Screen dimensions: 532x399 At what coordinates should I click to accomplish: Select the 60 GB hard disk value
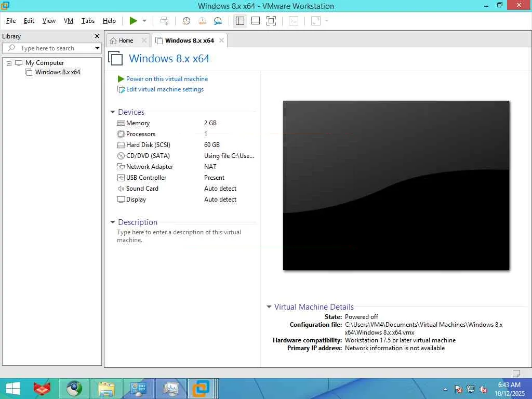[x=212, y=145]
